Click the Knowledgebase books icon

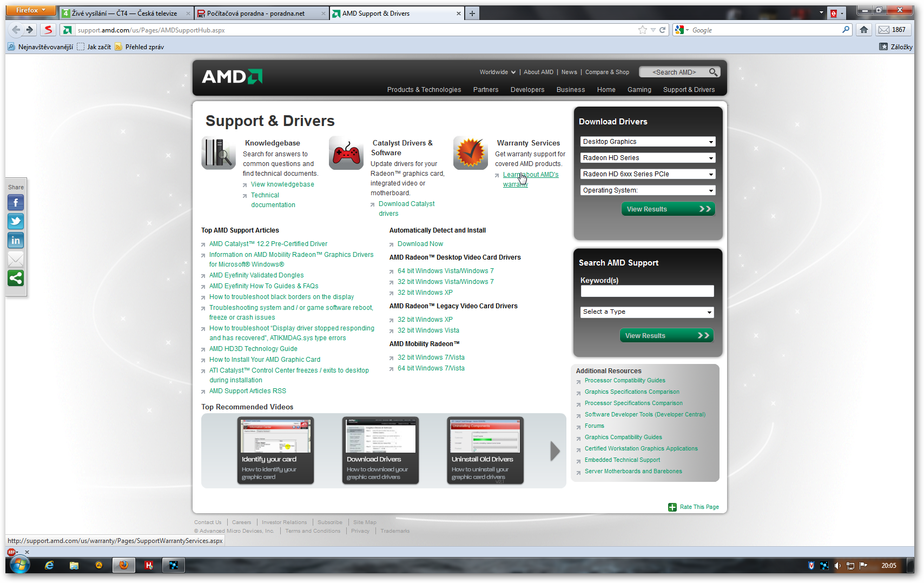pyautogui.click(x=219, y=153)
